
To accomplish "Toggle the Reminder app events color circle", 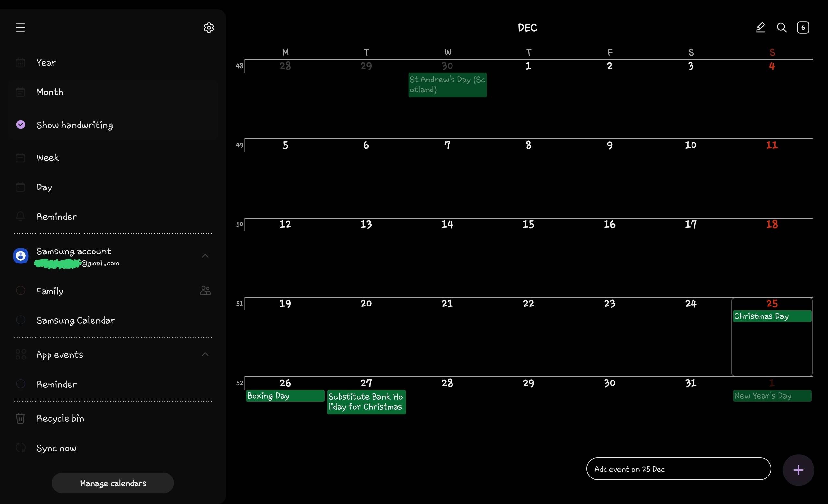I will point(20,384).
